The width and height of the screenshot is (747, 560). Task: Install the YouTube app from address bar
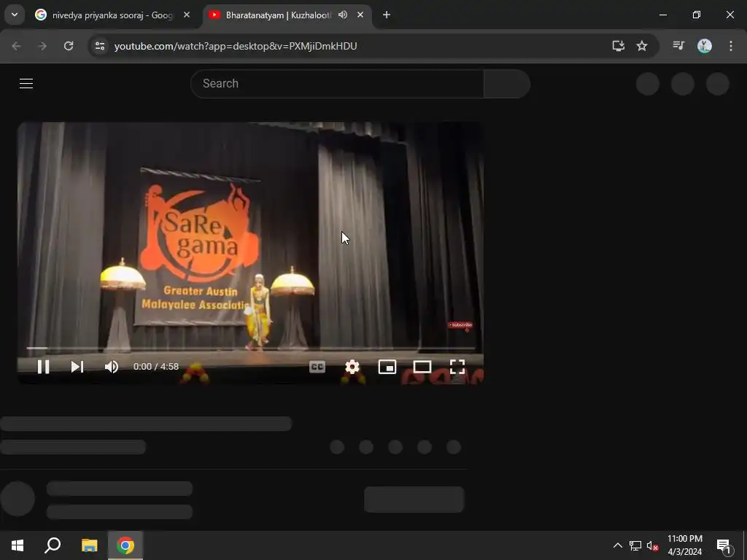tap(619, 46)
